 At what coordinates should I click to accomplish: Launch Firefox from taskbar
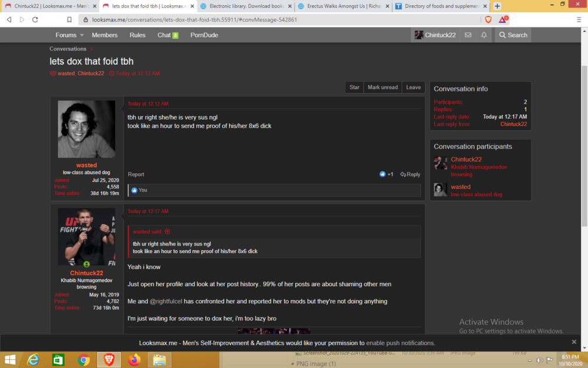click(x=134, y=360)
